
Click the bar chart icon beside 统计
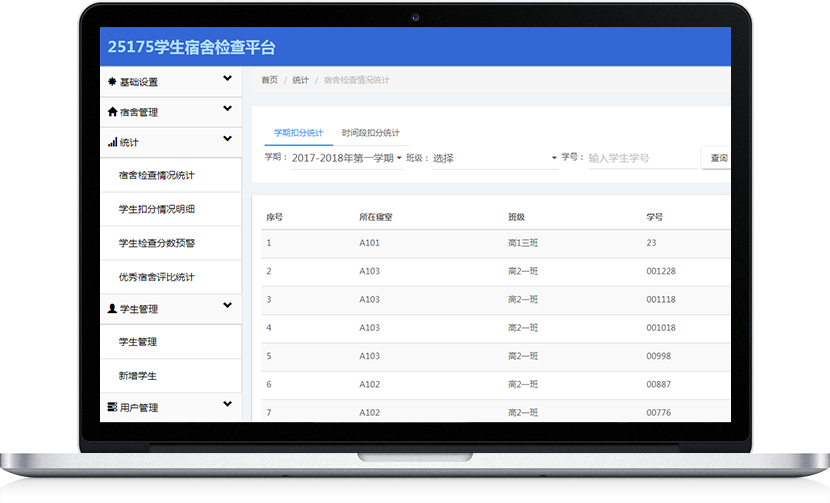pyautogui.click(x=112, y=142)
